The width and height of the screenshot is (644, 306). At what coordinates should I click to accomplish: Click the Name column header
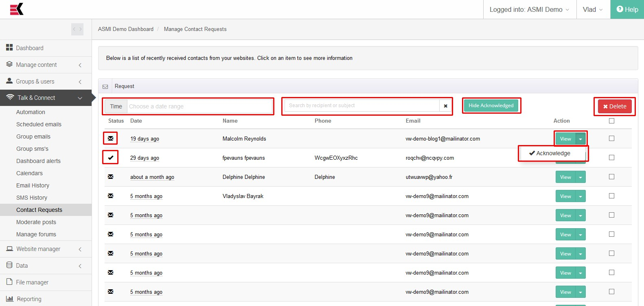tap(230, 121)
